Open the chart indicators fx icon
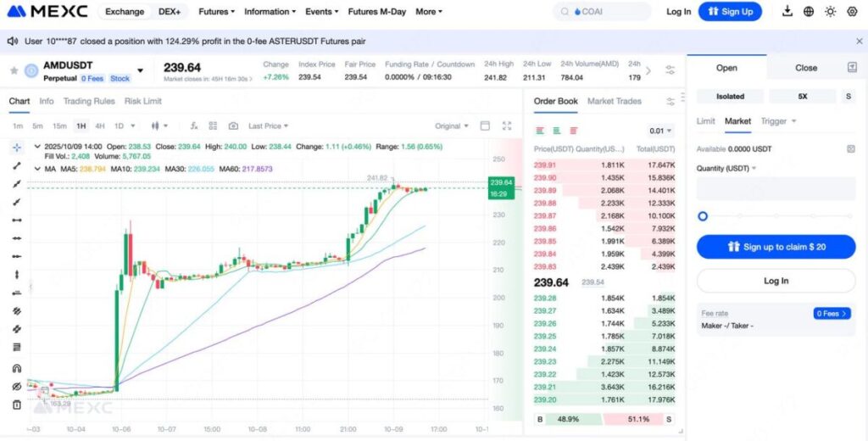 [x=194, y=126]
